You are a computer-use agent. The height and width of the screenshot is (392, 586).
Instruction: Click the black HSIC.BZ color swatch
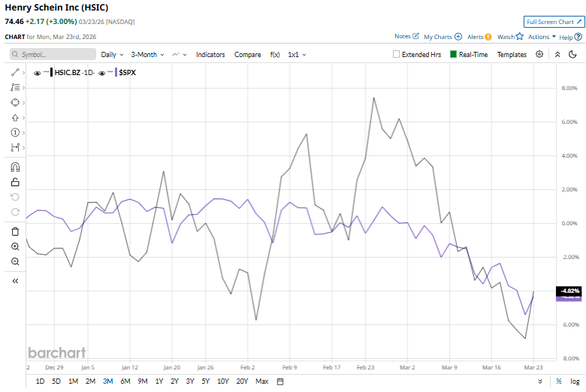tap(52, 73)
